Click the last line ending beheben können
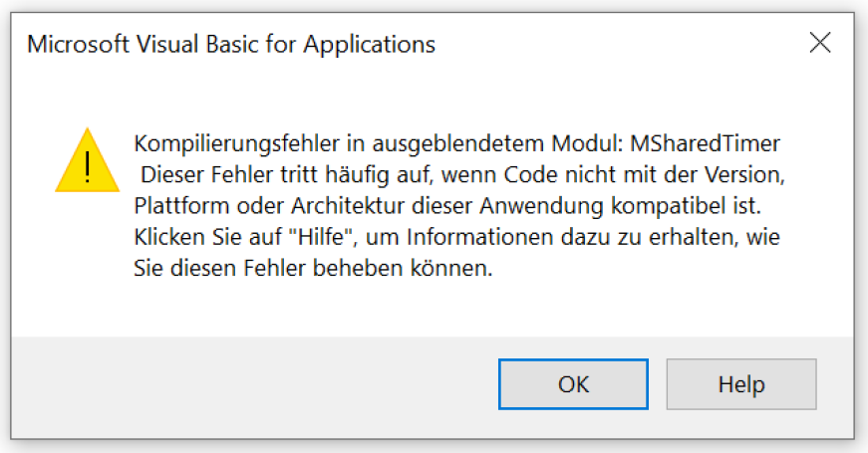Image resolution: width=868 pixels, height=453 pixels. (x=313, y=268)
